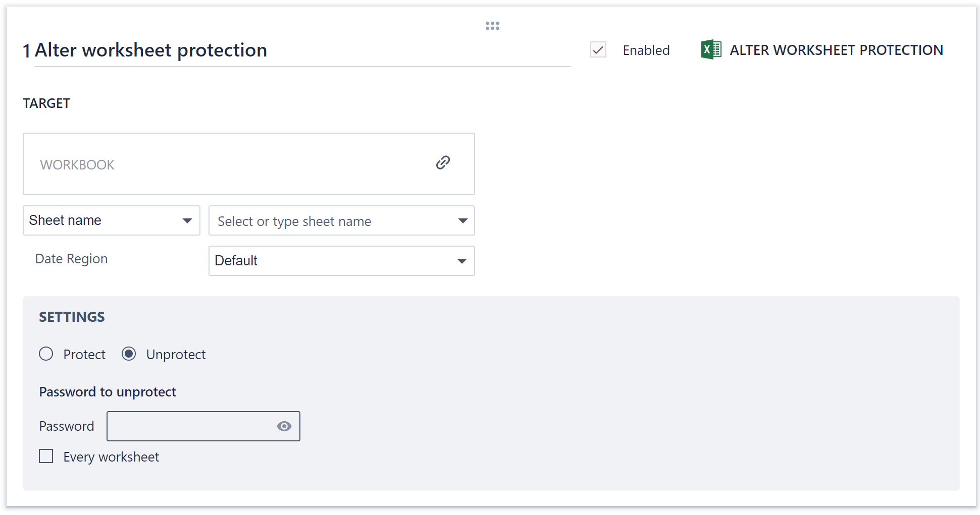The height and width of the screenshot is (515, 980).
Task: Open the Sheet name selector dropdown
Action: tap(111, 220)
